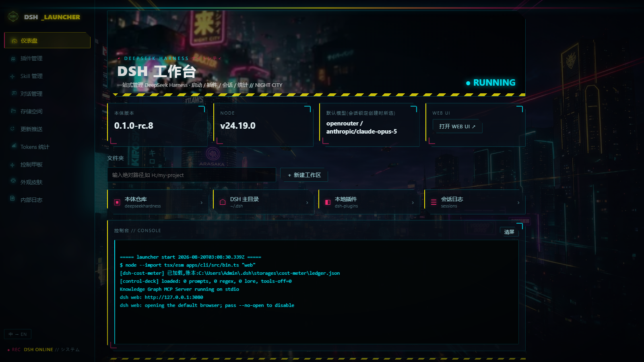Screen dimensions: 644x362
Task: Go to Skill 管理 page
Action: point(47,76)
